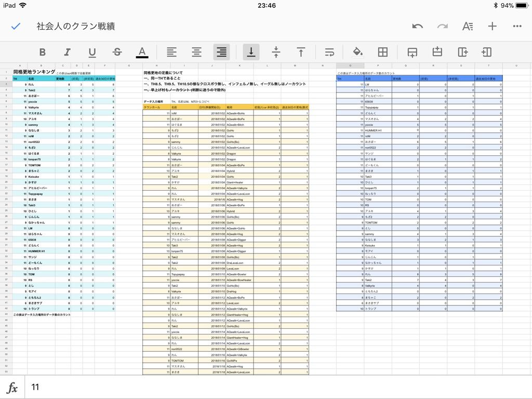Viewport: 532px width, 399px height.
Task: Align cell text to the center
Action: (196, 52)
